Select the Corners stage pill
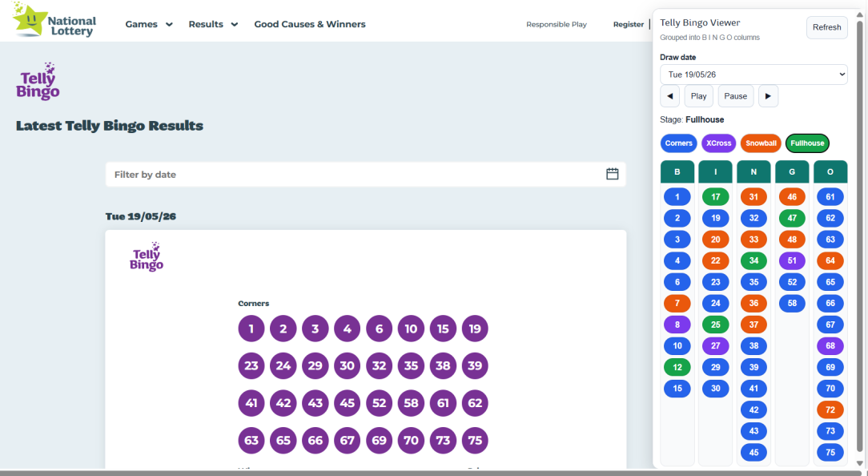The height and width of the screenshot is (476, 868). tap(679, 143)
